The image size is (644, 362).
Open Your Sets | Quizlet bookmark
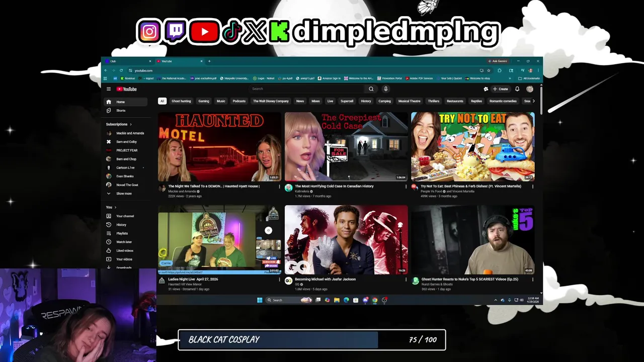click(x=449, y=78)
